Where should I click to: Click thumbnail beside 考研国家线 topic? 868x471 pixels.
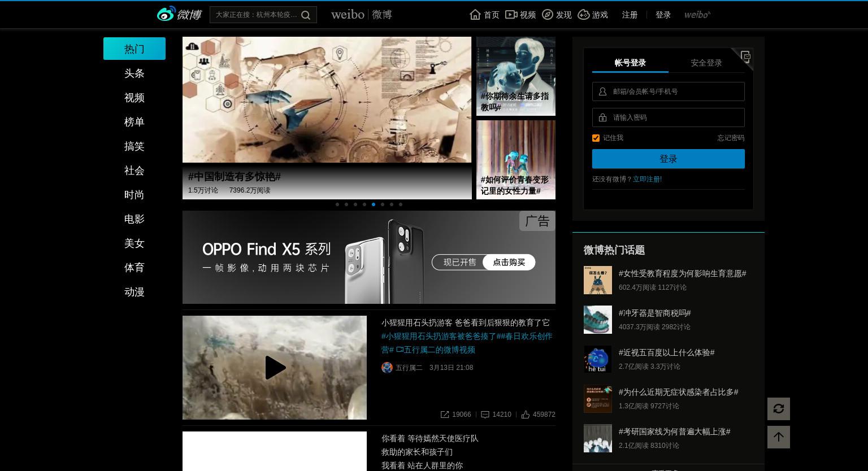[598, 438]
